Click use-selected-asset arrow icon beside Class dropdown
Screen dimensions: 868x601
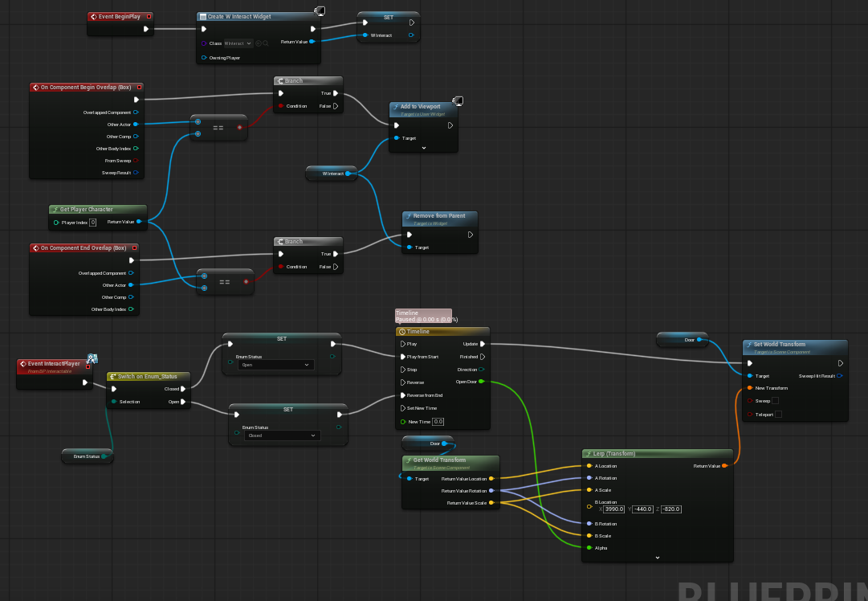tap(259, 43)
